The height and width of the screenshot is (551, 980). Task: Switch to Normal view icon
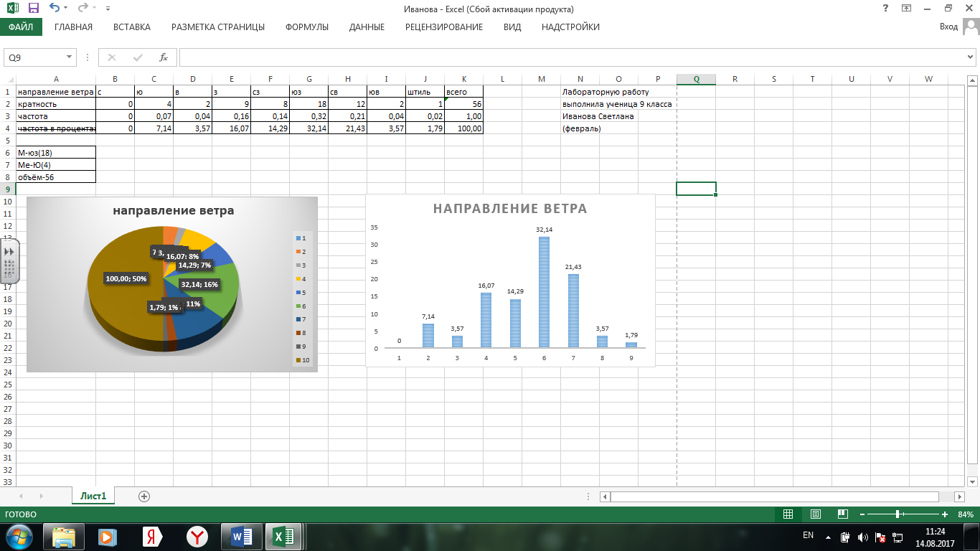pos(788,514)
